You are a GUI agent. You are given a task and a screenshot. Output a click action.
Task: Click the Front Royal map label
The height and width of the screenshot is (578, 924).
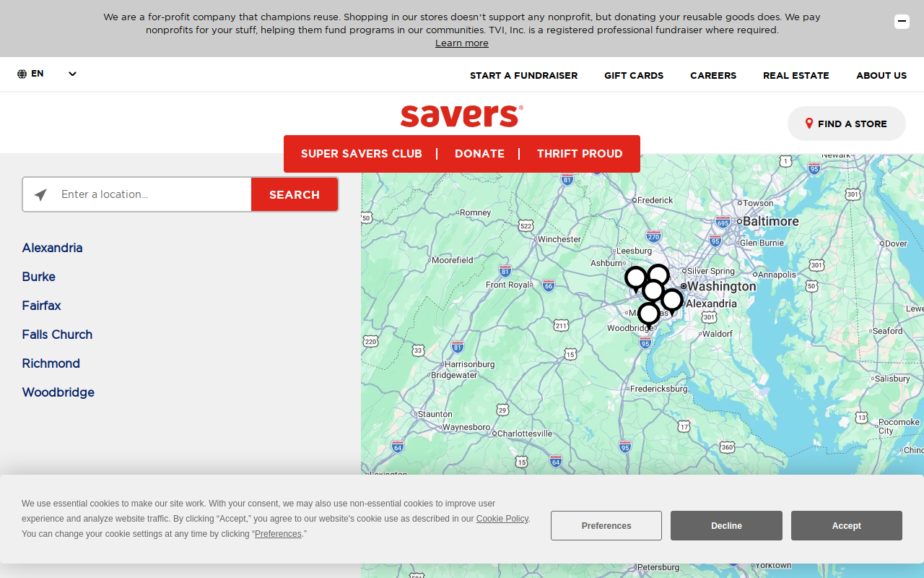(507, 285)
